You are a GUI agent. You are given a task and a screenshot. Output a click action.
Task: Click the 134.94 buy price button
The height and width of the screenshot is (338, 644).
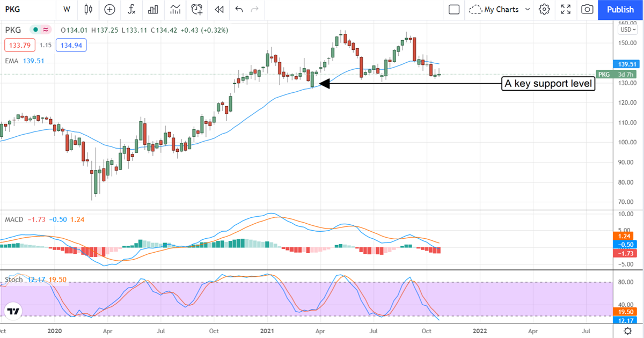(x=70, y=46)
